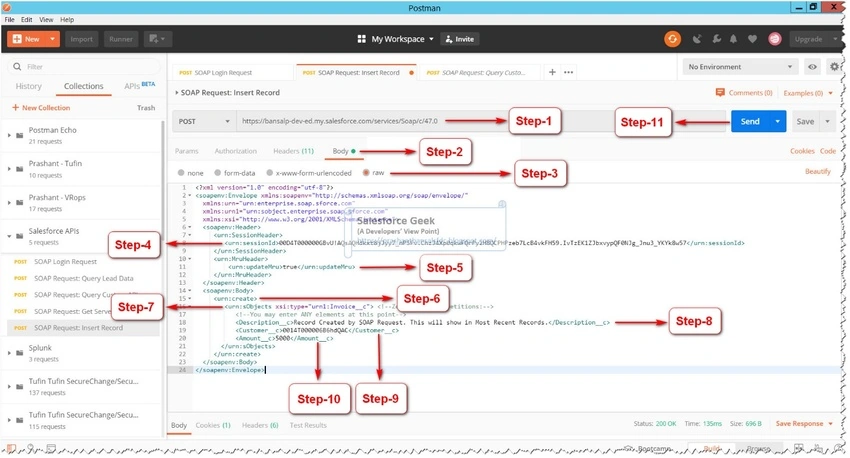Click the Prashant - Tufin folder icon
Viewport: 850px width, 458px height.
point(20,169)
